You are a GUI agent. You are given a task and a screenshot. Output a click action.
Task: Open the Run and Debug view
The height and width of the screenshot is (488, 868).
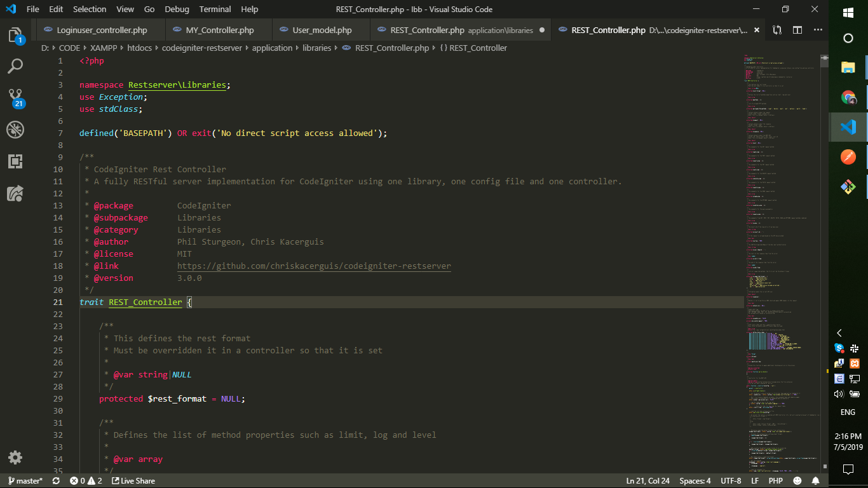pyautogui.click(x=15, y=130)
